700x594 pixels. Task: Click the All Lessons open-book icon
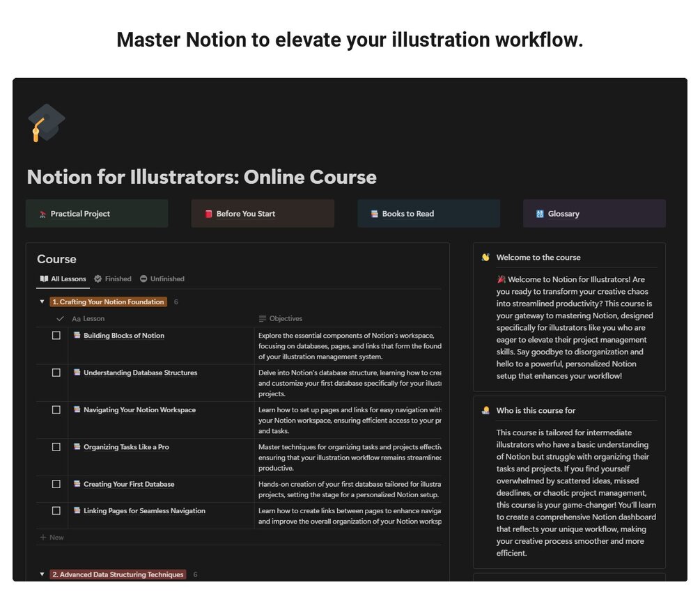pyautogui.click(x=44, y=279)
